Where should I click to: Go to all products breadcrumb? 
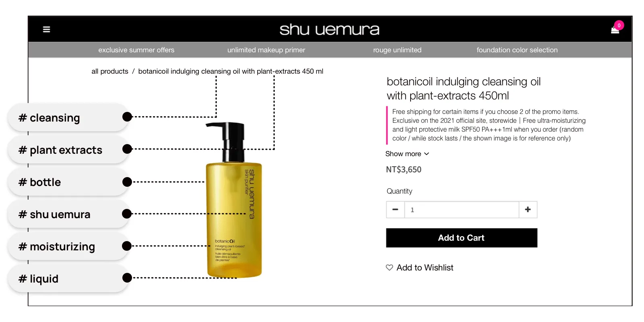pyautogui.click(x=110, y=71)
